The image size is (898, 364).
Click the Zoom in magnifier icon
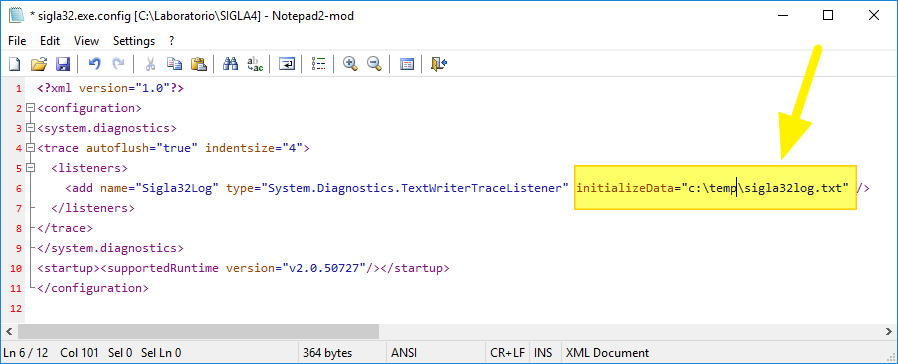pos(350,64)
